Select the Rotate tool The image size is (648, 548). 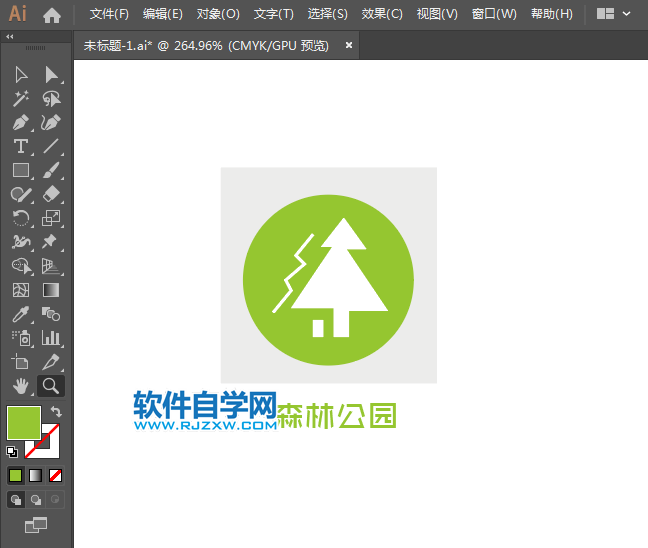[x=21, y=218]
